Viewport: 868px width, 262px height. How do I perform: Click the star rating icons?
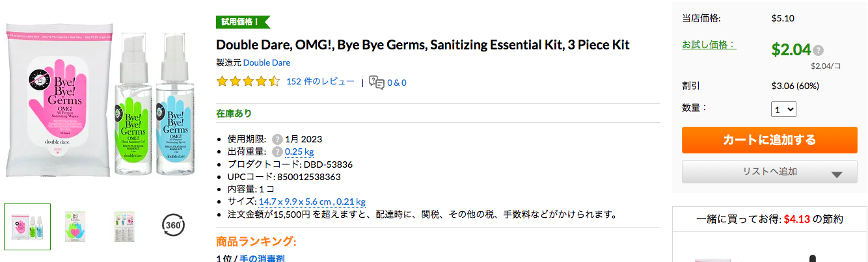(x=248, y=82)
